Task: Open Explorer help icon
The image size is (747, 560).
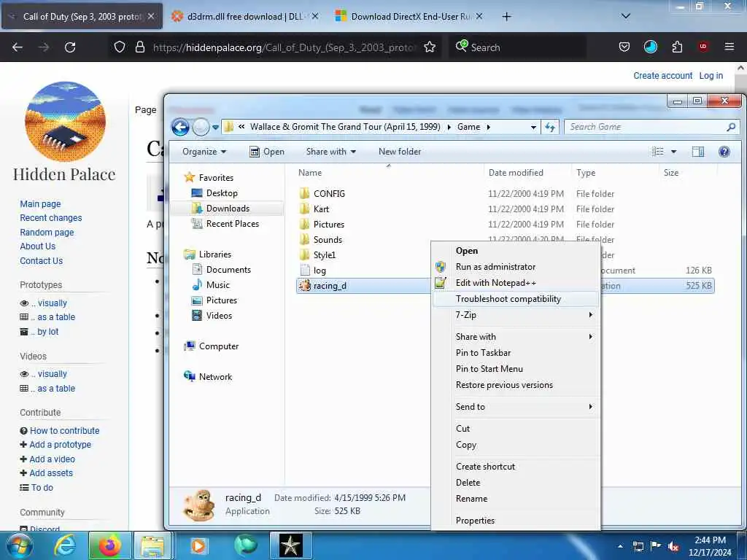Action: click(x=724, y=152)
